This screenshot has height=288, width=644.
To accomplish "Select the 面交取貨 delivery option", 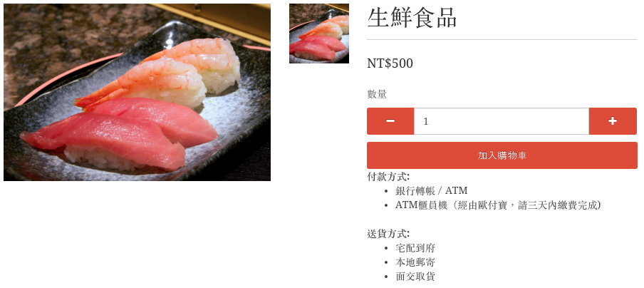I will (x=415, y=277).
